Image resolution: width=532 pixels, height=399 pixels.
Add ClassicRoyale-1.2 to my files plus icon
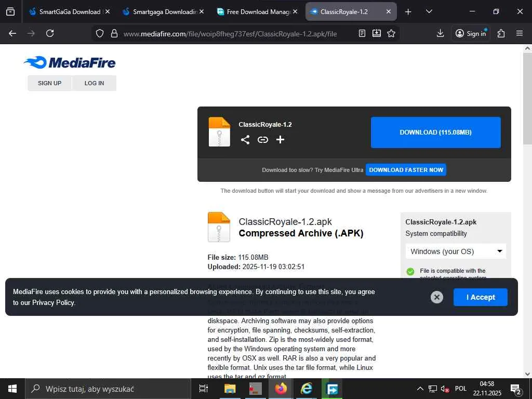280,140
